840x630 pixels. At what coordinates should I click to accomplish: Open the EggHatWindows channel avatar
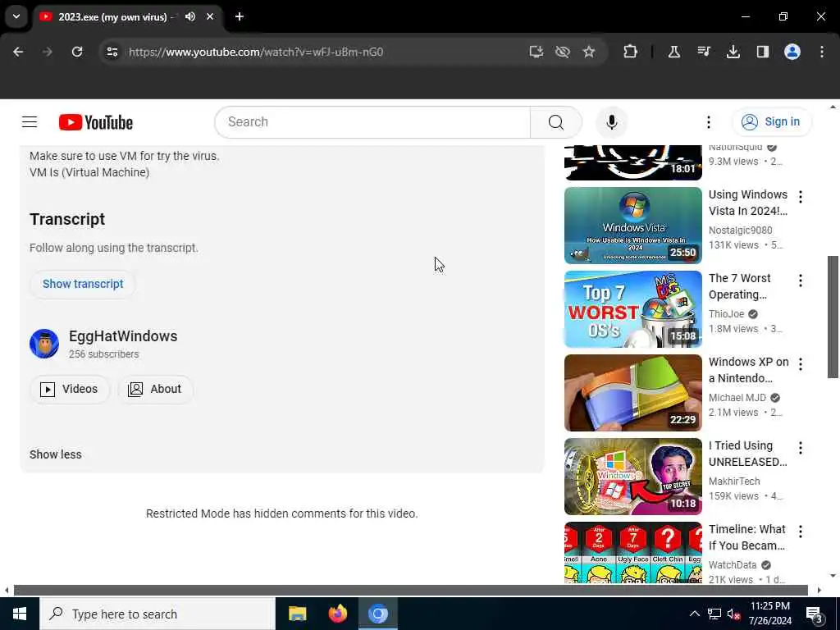[x=44, y=344]
